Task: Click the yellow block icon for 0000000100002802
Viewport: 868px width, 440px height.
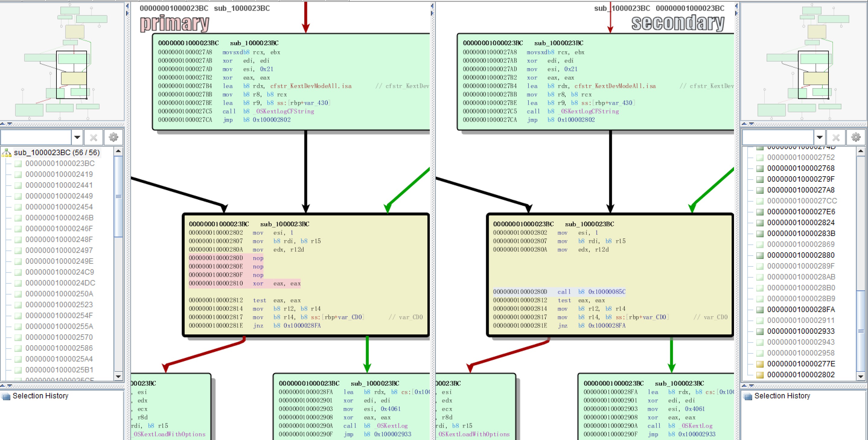Action: 760,375
